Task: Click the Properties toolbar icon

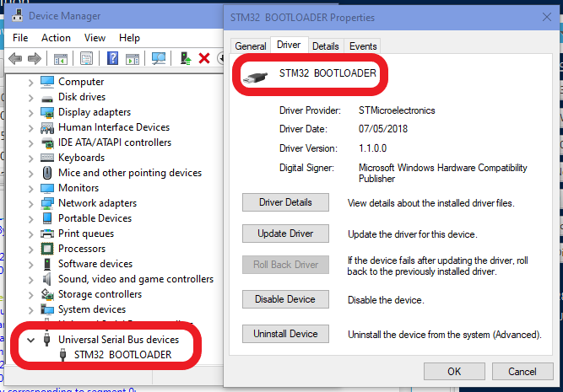Action: point(86,58)
